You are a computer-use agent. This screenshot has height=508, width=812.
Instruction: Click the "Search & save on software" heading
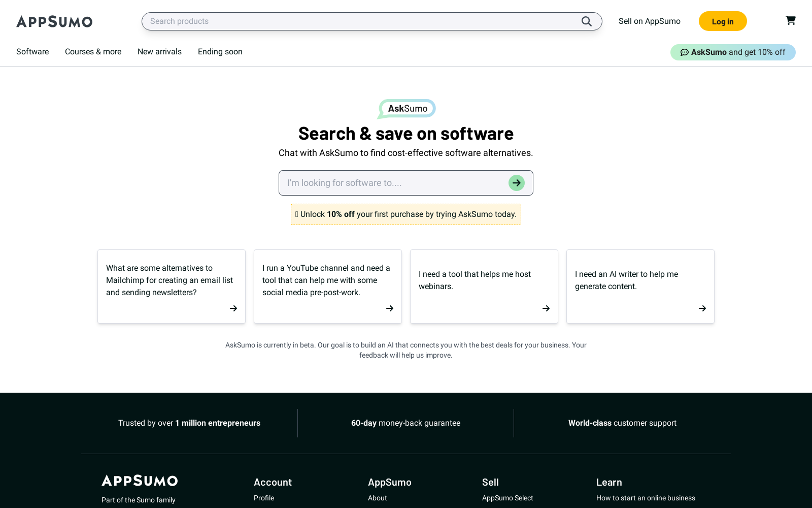[406, 134]
